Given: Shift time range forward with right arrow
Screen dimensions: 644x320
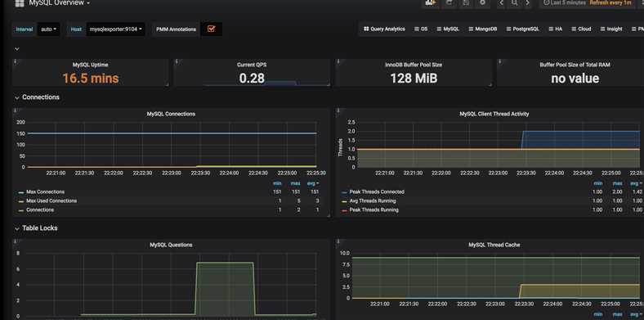Looking at the screenshot, I should (x=528, y=3).
